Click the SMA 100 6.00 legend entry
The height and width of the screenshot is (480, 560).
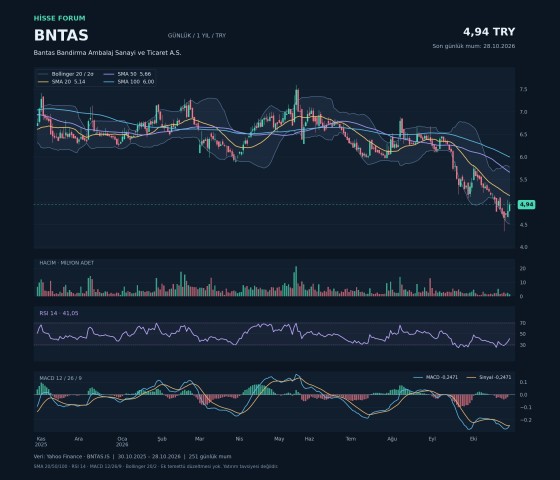coord(129,82)
